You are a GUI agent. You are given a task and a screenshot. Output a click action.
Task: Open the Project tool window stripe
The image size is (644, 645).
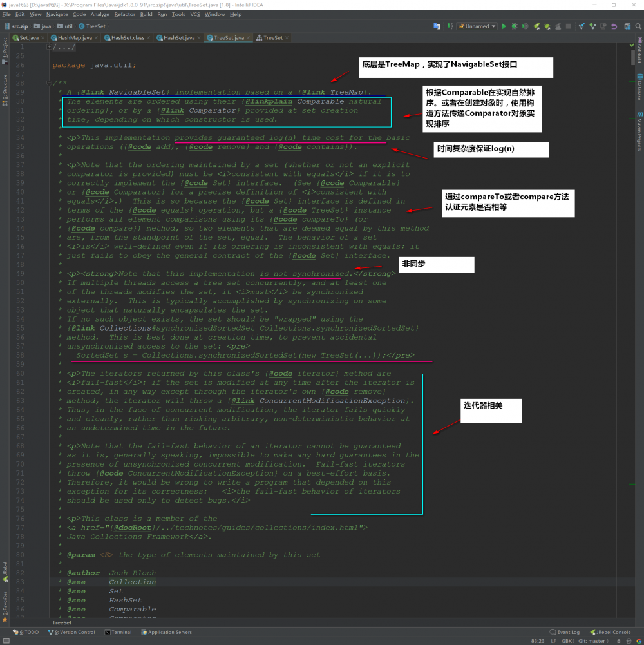(x=5, y=50)
